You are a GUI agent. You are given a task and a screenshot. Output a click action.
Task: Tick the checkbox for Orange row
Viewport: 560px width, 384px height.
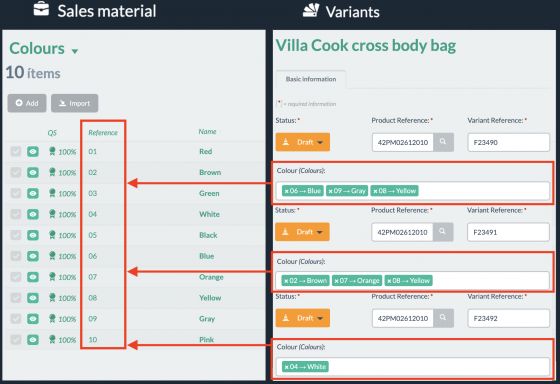tap(15, 277)
